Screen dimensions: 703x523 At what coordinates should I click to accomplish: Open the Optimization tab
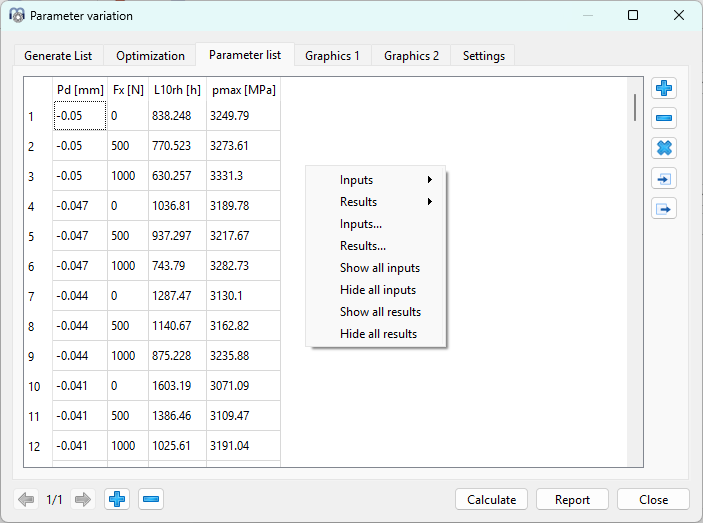point(150,56)
